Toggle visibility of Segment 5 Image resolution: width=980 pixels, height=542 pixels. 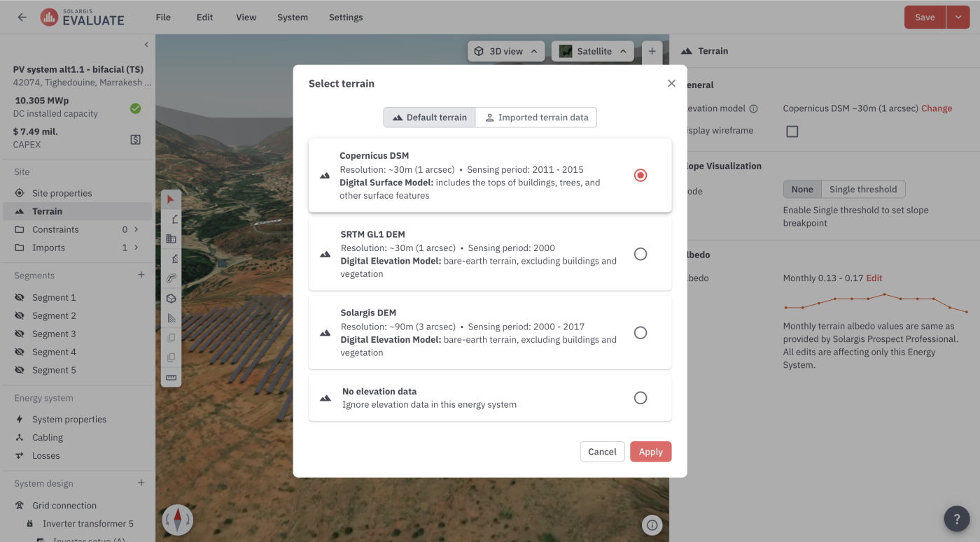(20, 371)
